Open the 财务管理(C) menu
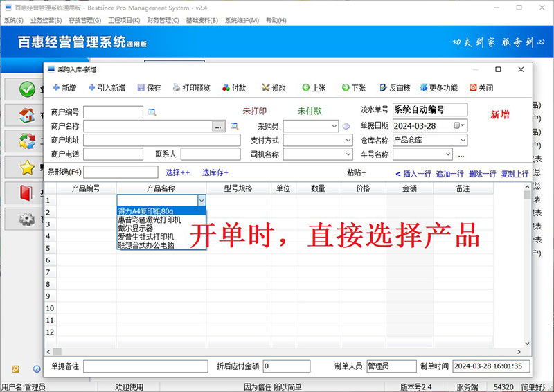The height and width of the screenshot is (392, 554). (163, 20)
